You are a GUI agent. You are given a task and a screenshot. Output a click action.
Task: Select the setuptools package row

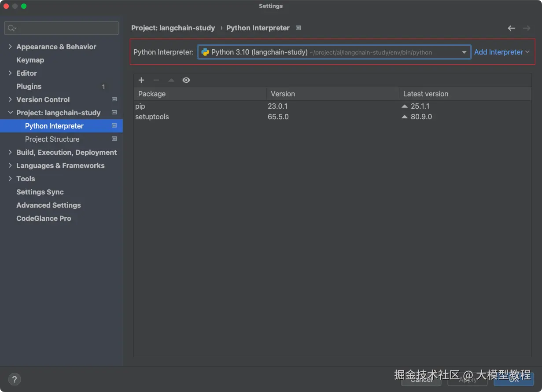coord(332,117)
